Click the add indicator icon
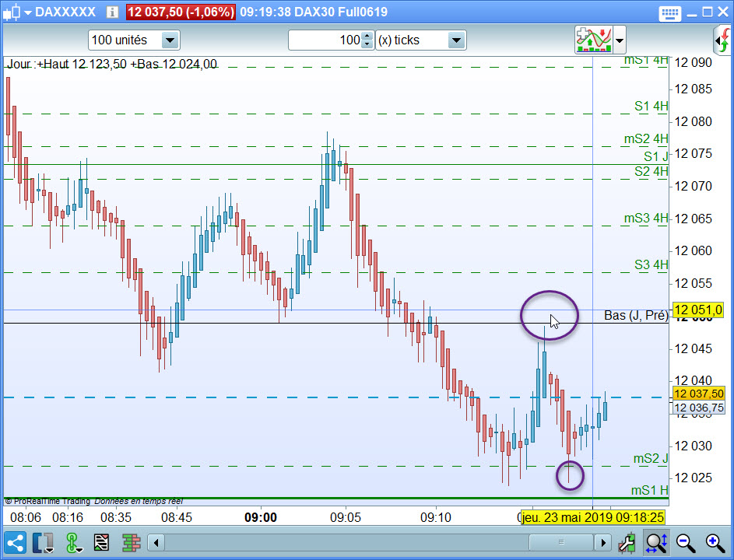The height and width of the screenshot is (560, 734). 594,40
